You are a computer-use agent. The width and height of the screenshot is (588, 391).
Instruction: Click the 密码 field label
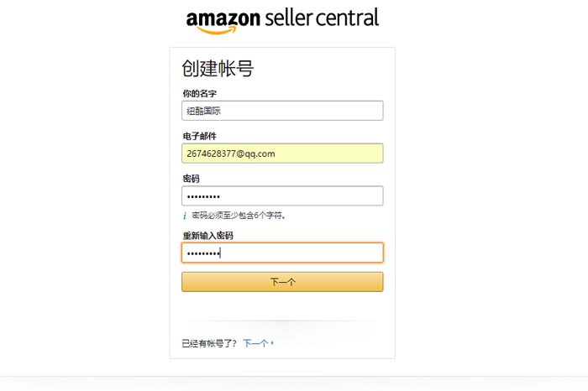(x=191, y=179)
